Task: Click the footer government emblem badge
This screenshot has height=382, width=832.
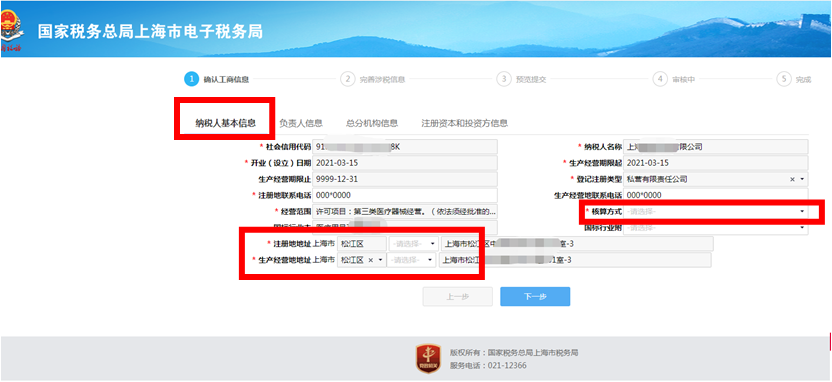Action: (x=428, y=358)
